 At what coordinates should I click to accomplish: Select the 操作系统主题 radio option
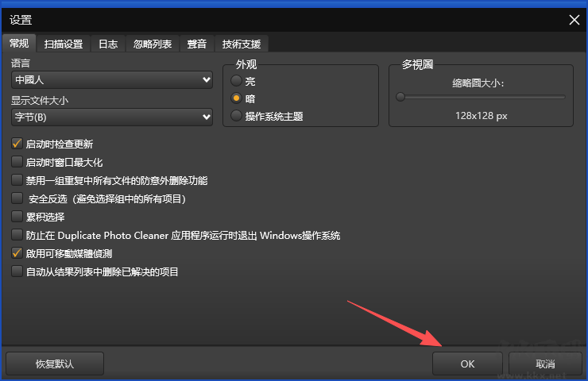click(236, 116)
